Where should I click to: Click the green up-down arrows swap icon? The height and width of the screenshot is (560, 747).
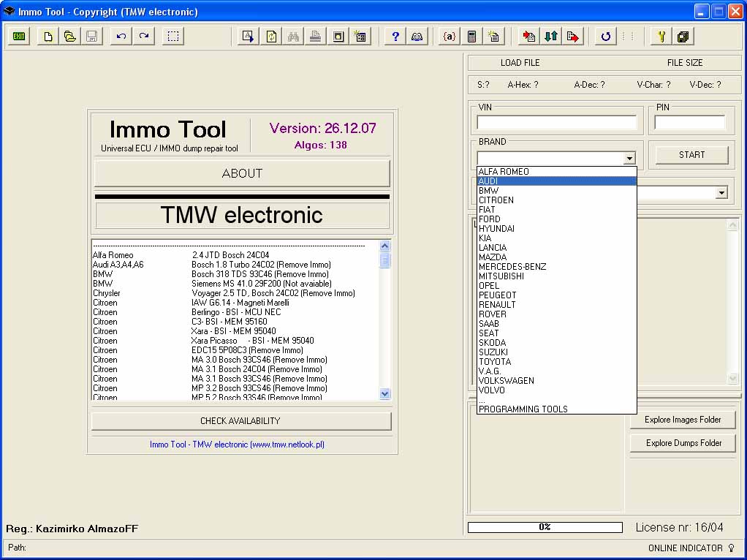click(x=551, y=37)
